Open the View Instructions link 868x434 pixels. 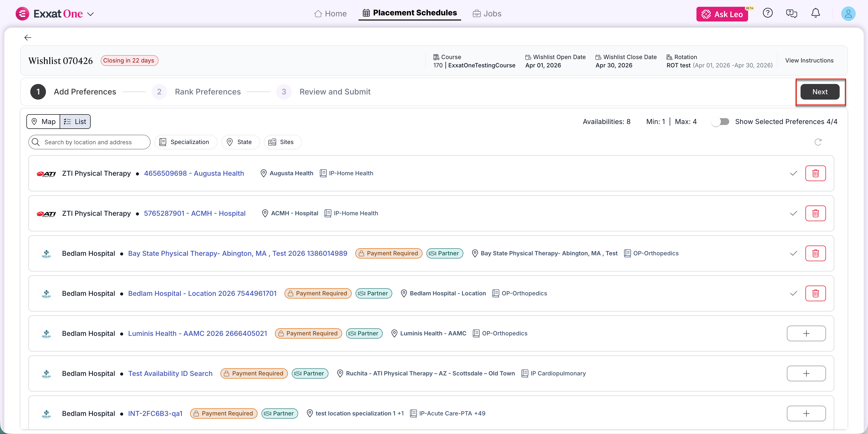click(809, 61)
